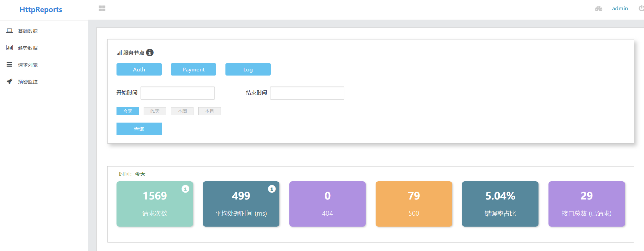Click the 29 接口总数 card
This screenshot has height=251, width=644.
tap(587, 204)
